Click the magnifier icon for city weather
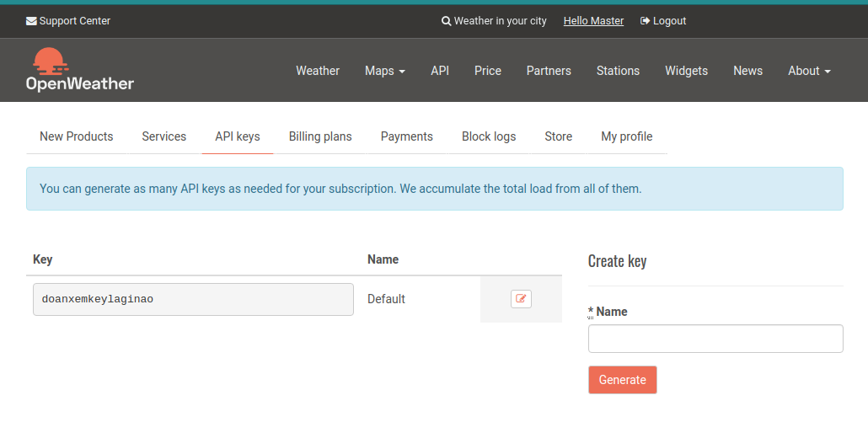This screenshot has width=868, height=438. [447, 21]
